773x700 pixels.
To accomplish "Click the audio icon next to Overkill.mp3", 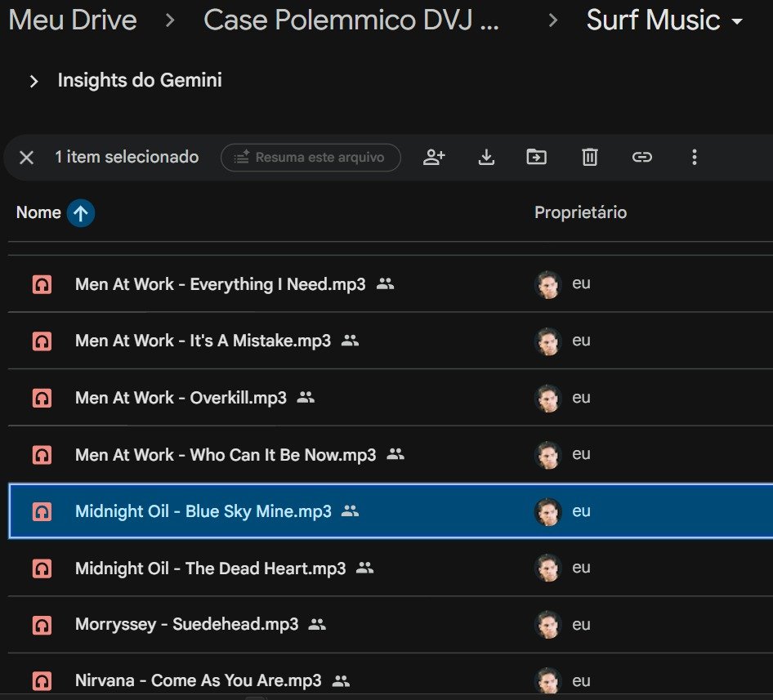I will [x=41, y=397].
